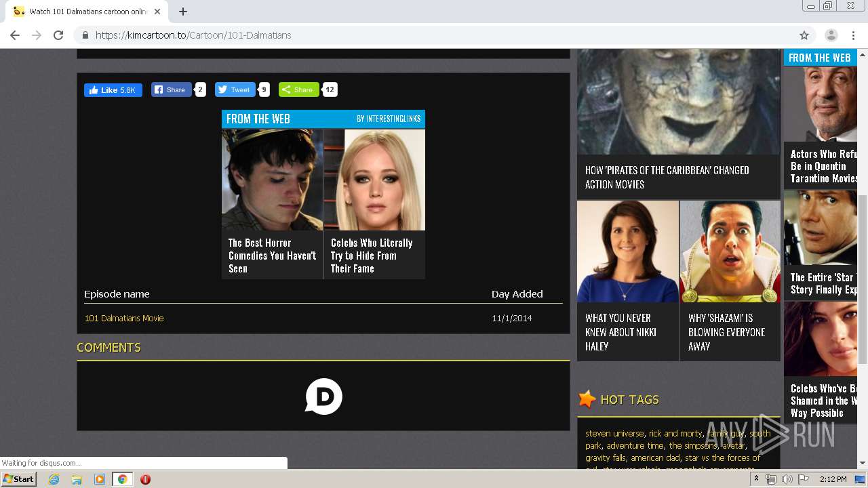Open the 'the simpsons' hot tag
868x488 pixels.
pyautogui.click(x=693, y=445)
